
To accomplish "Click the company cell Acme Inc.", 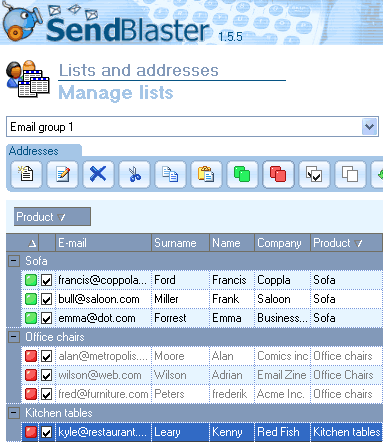I will coord(282,394).
